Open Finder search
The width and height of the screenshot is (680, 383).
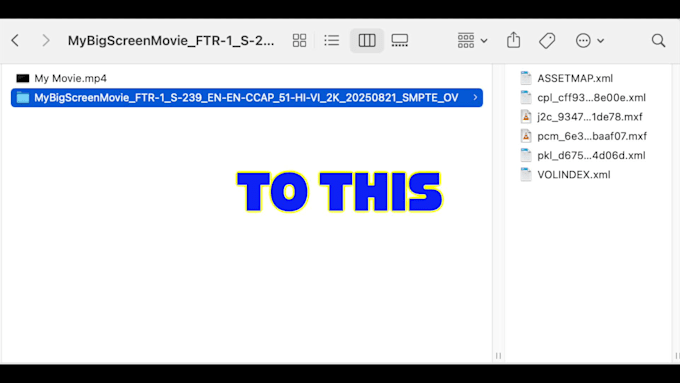[x=658, y=40]
